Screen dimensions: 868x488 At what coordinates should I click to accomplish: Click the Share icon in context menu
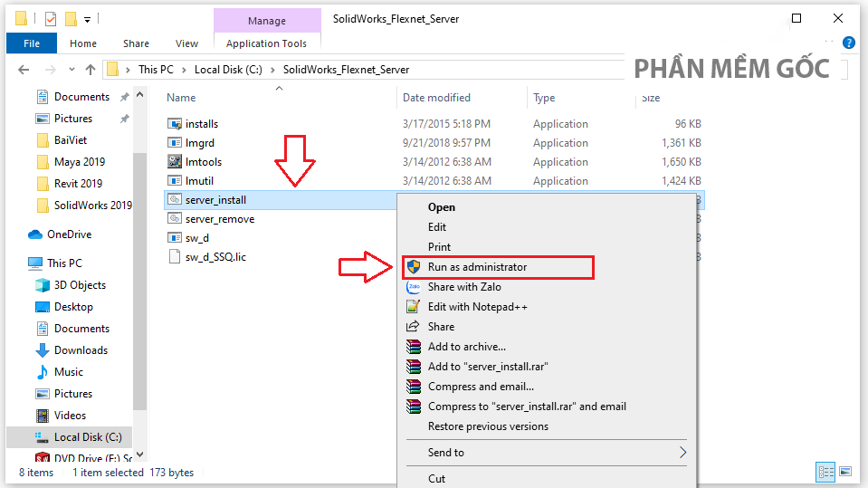[x=413, y=327]
